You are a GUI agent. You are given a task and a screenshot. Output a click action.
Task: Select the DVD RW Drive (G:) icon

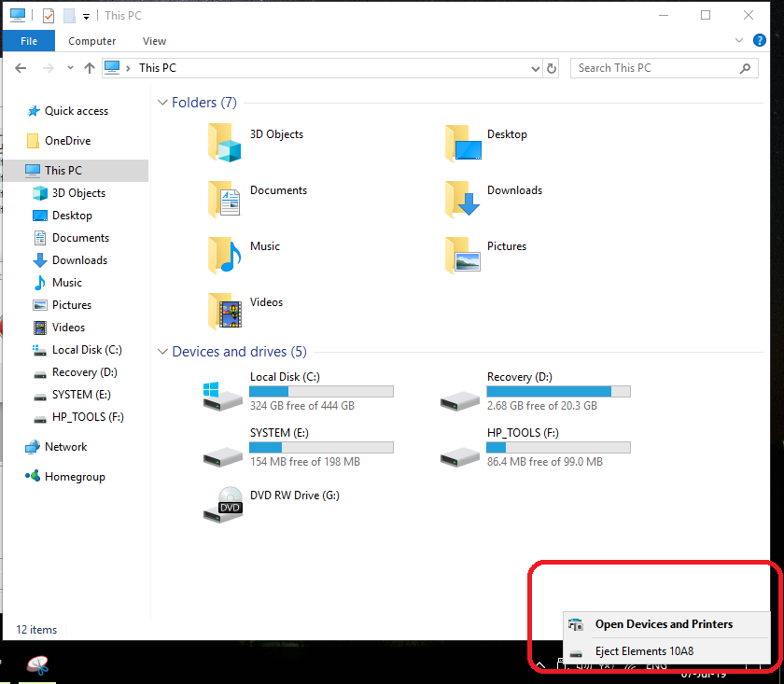[224, 503]
